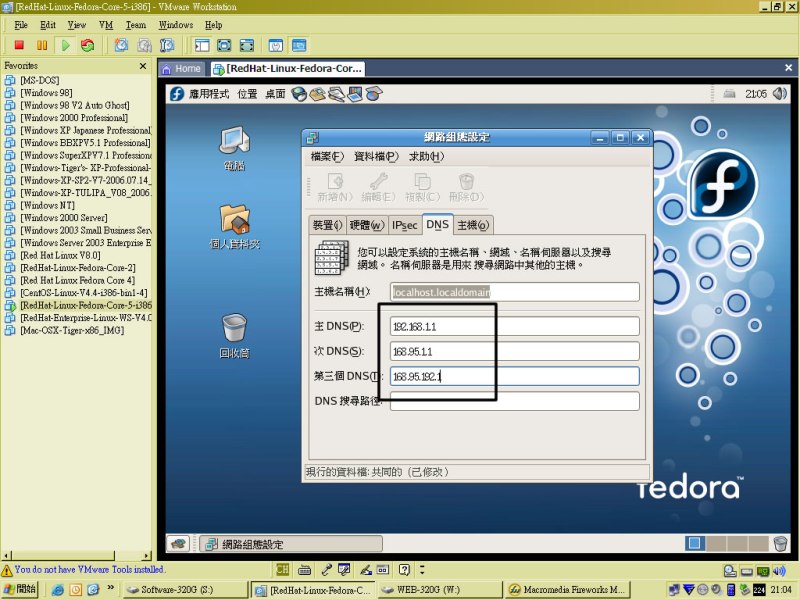Close the Favorites panel
The height and width of the screenshot is (600, 800).
point(143,66)
